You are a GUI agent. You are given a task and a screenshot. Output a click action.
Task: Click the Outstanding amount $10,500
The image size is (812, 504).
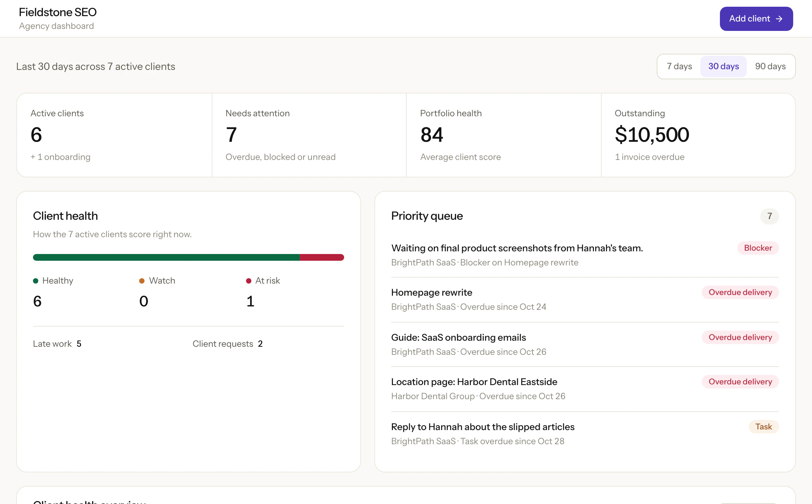coord(652,135)
